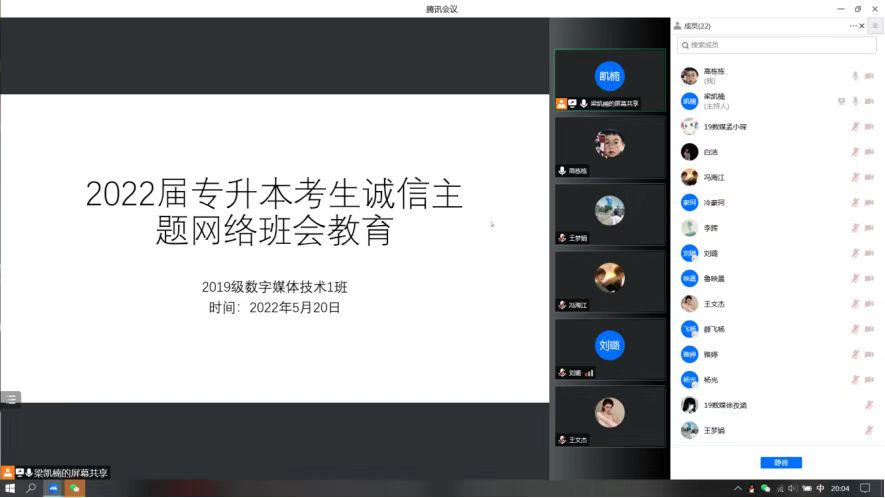885x498 pixels.
Task: Expand the sidebar list icon left of slide
Action: 9,398
